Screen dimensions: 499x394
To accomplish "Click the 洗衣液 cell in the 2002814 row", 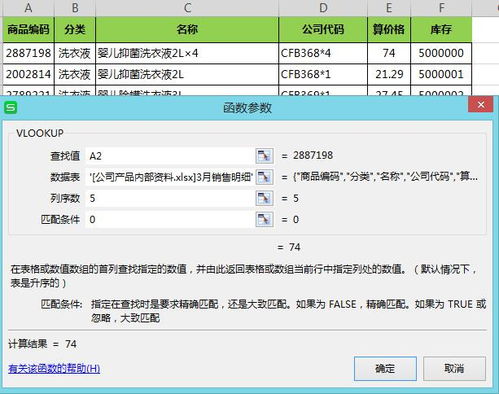I will [x=75, y=74].
